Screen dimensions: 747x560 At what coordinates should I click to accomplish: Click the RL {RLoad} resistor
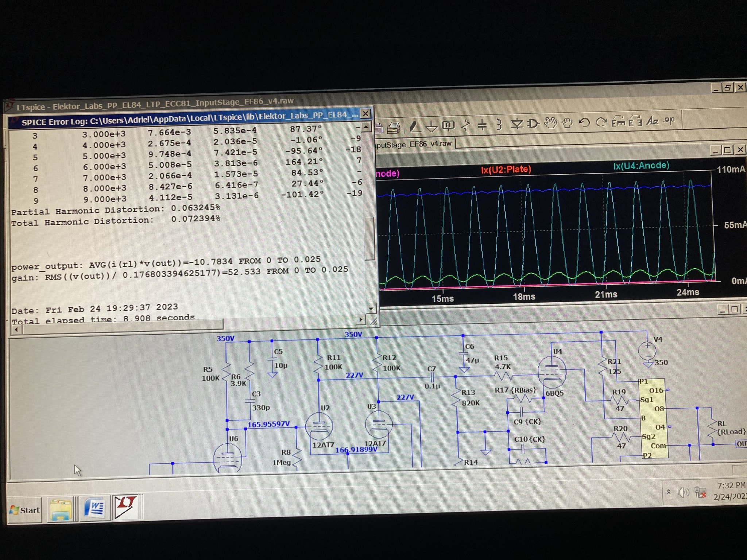712,428
